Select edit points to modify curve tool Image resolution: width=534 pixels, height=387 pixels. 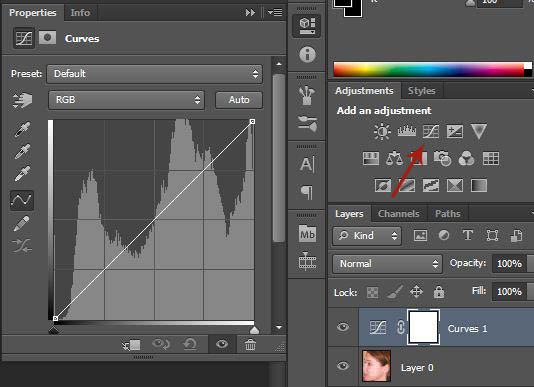point(22,200)
